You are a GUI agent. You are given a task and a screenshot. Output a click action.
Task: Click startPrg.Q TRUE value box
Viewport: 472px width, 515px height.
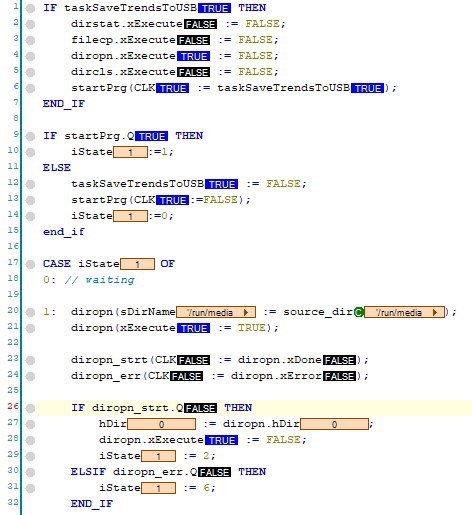tap(151, 136)
